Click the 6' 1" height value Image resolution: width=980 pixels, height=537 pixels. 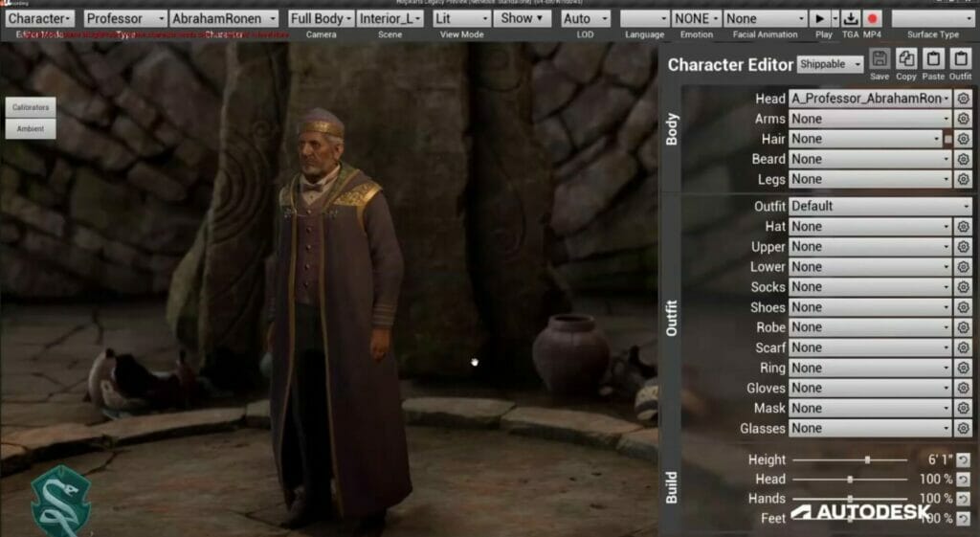coord(940,460)
